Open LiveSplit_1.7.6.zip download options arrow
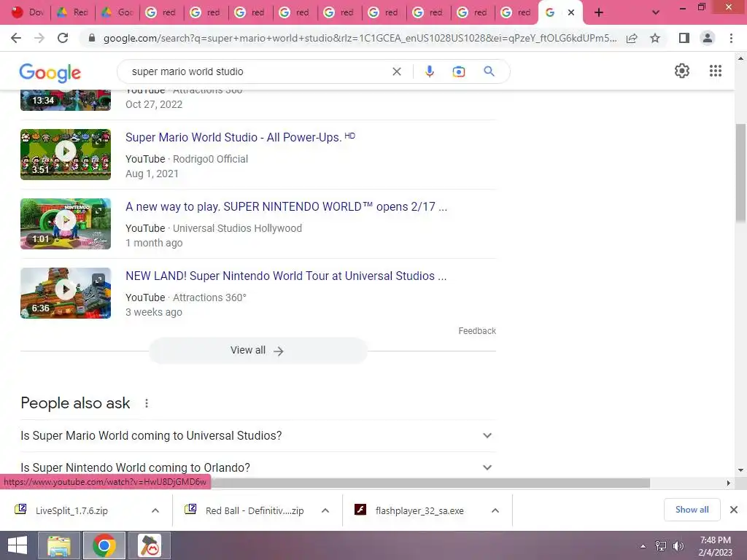Screen dimensions: 747x560 (155, 510)
